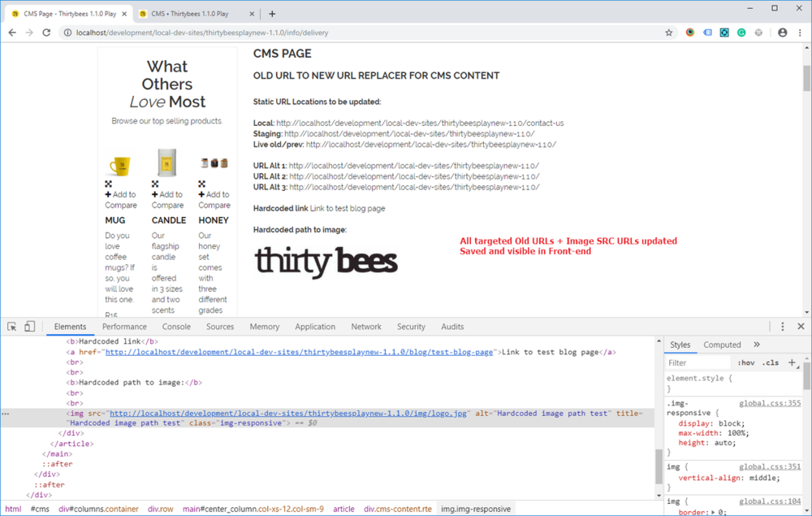Toggle the device toolbar in DevTools
The image size is (812, 516).
click(28, 326)
